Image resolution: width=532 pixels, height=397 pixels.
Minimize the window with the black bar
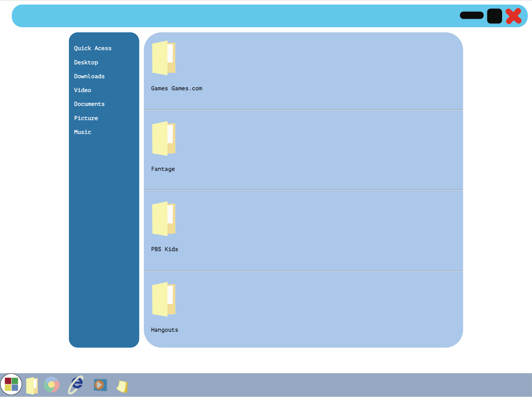click(472, 15)
